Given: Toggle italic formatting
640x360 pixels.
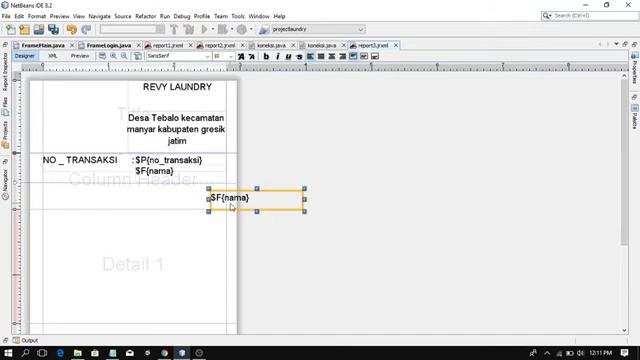Looking at the screenshot, I should click(x=278, y=56).
